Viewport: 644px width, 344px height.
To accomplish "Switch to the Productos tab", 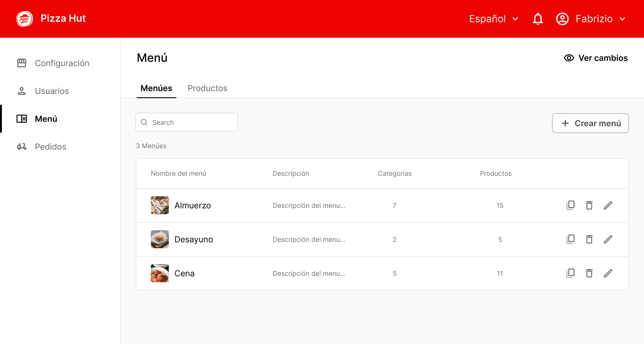I will pos(207,88).
